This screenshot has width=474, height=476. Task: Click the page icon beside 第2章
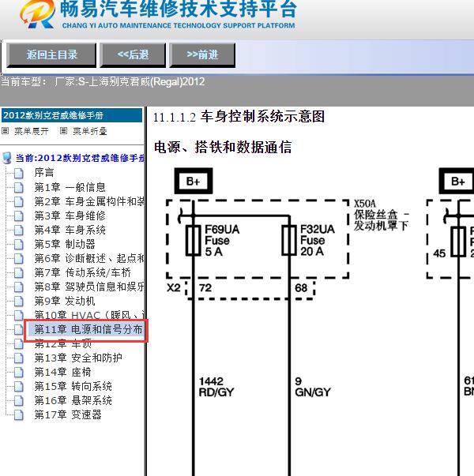click(x=18, y=201)
